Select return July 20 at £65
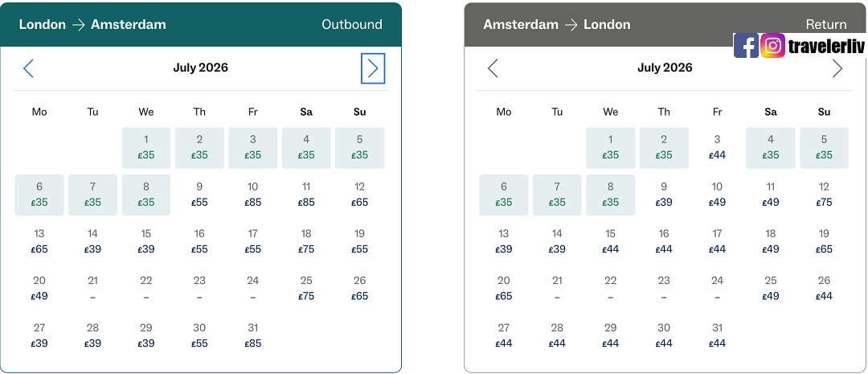The height and width of the screenshot is (374, 868). click(x=504, y=288)
